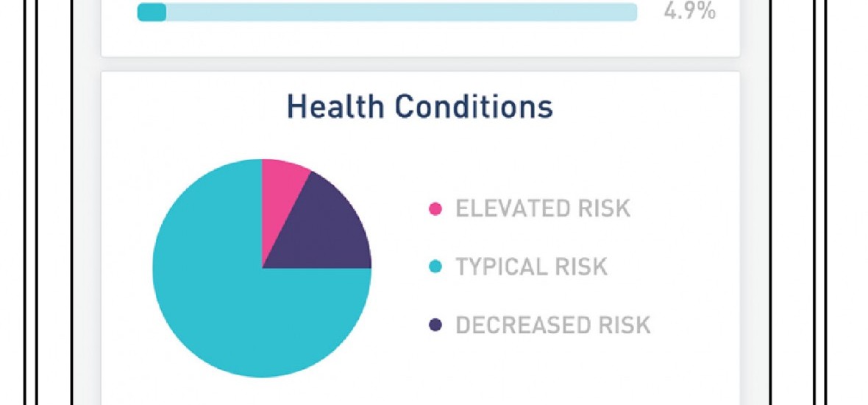Select the ELEVATED RISK legend label
Screen dimensions: 868x405
coord(543,208)
